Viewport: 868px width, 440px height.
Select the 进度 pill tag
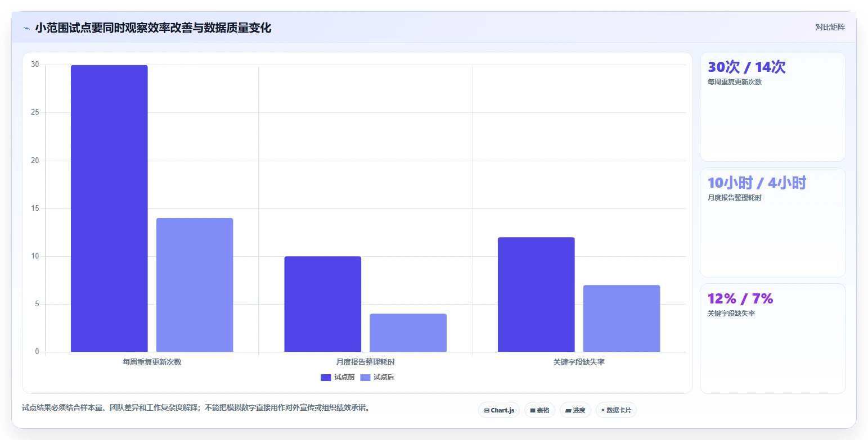[x=575, y=410]
